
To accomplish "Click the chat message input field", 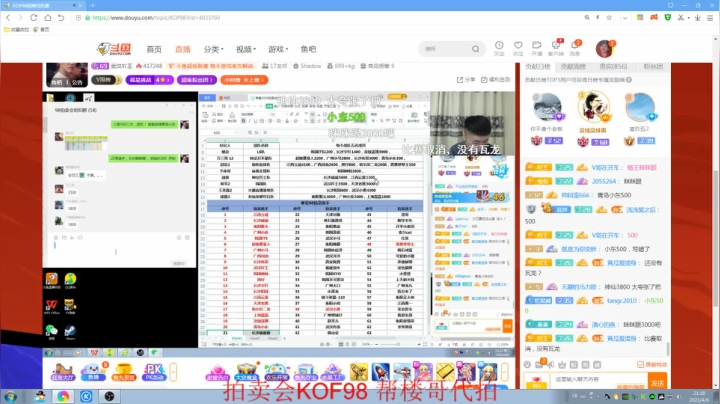I will click(x=597, y=380).
